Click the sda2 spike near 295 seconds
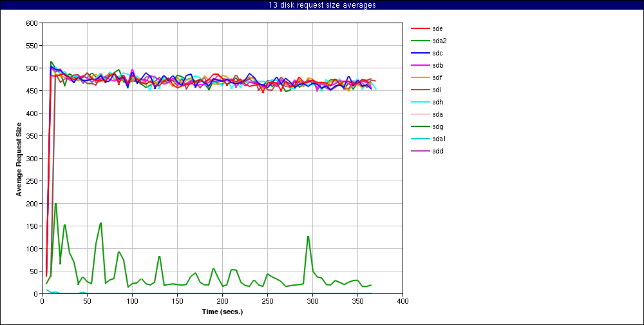The width and height of the screenshot is (644, 325). [308, 237]
